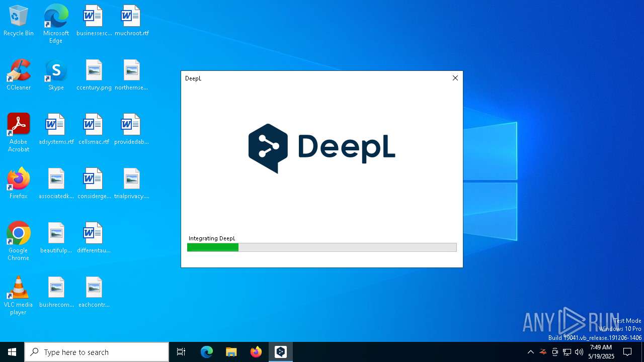Open Skype desktop shortcut
The image size is (644, 362).
(56, 75)
